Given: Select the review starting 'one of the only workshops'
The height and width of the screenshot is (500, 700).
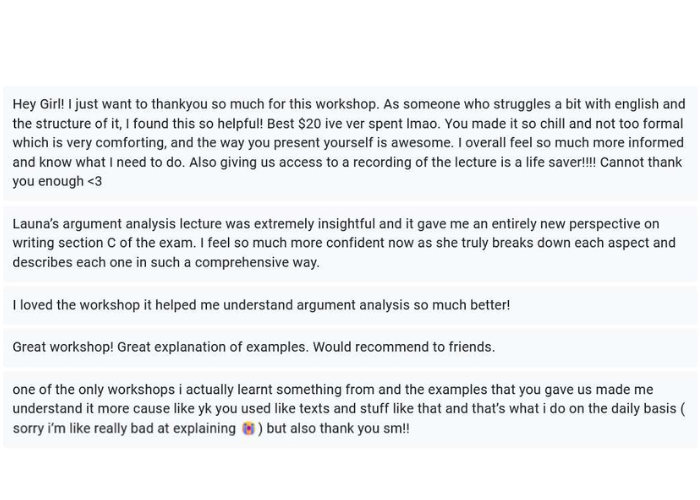Looking at the screenshot, I should click(349, 409).
